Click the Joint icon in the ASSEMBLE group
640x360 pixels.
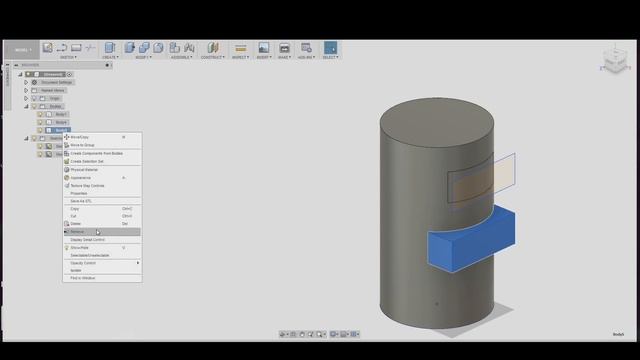point(189,48)
